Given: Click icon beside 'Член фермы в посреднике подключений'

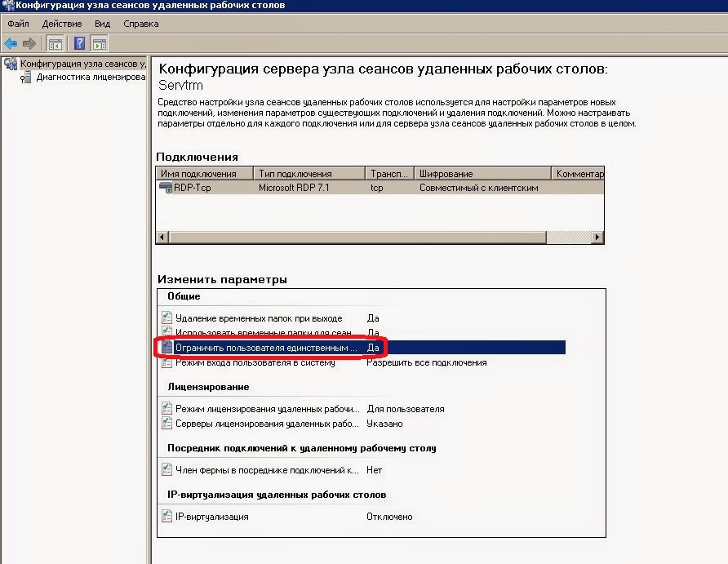Looking at the screenshot, I should 166,470.
